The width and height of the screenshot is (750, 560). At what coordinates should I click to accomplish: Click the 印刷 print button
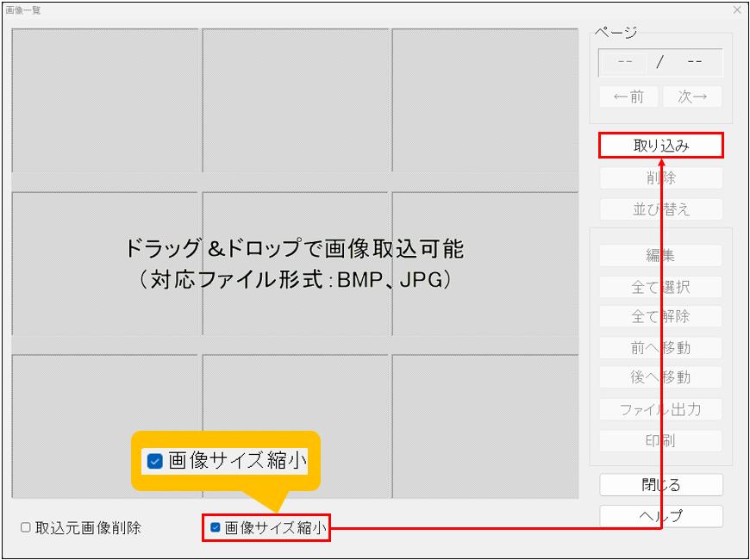coord(660,440)
